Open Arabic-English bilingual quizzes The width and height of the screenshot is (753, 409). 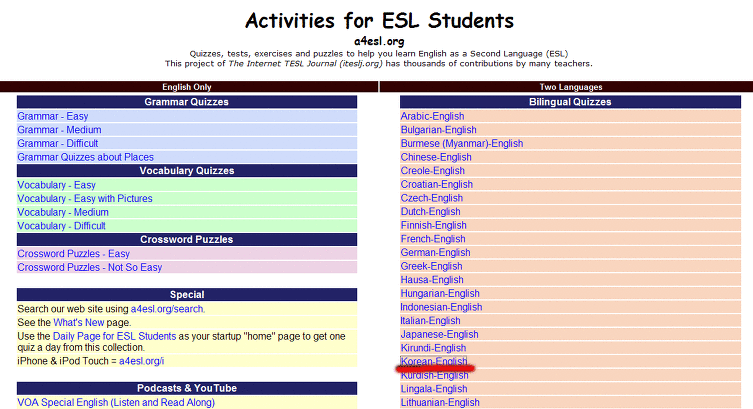pos(432,116)
